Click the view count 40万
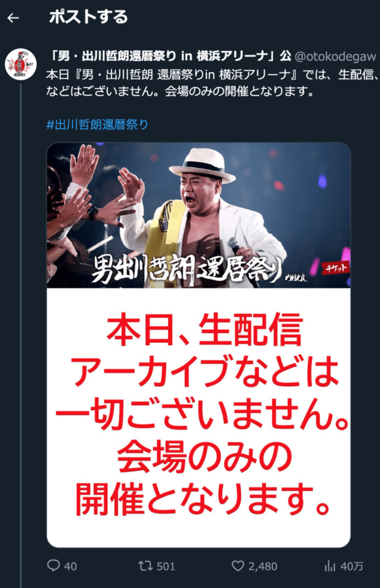Screen dimensions: 380x588 click(351, 567)
